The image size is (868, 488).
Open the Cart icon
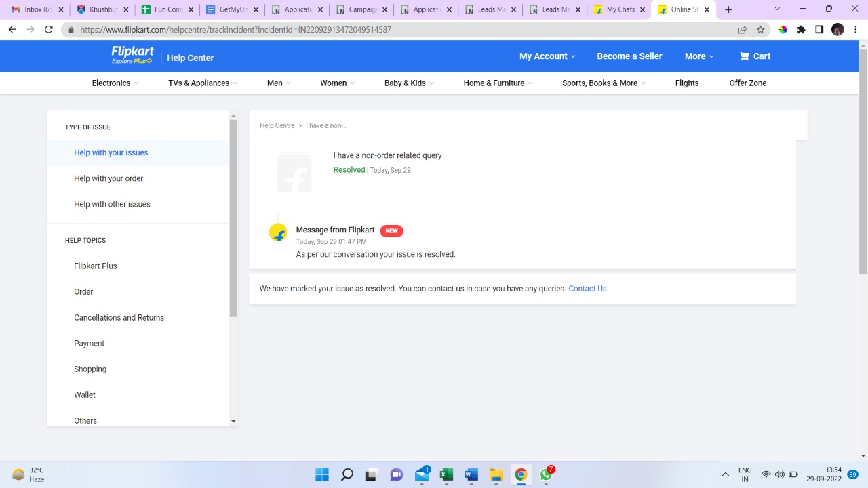click(754, 56)
